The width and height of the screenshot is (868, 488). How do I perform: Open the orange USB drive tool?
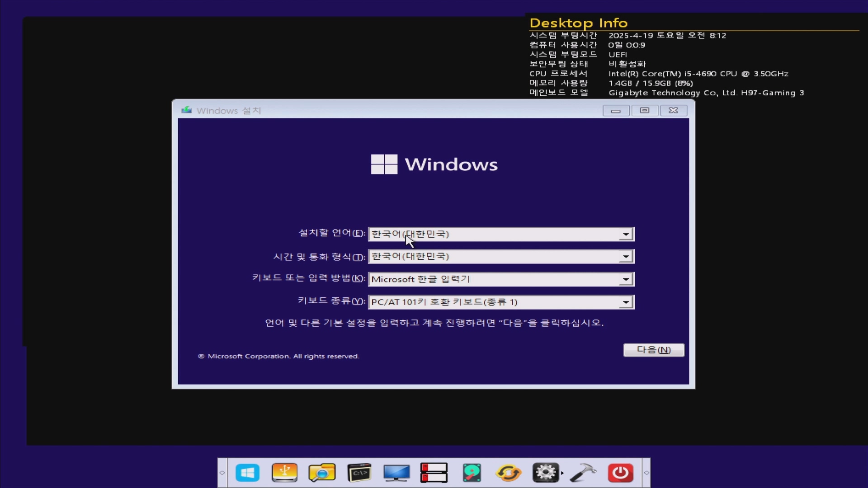point(284,473)
